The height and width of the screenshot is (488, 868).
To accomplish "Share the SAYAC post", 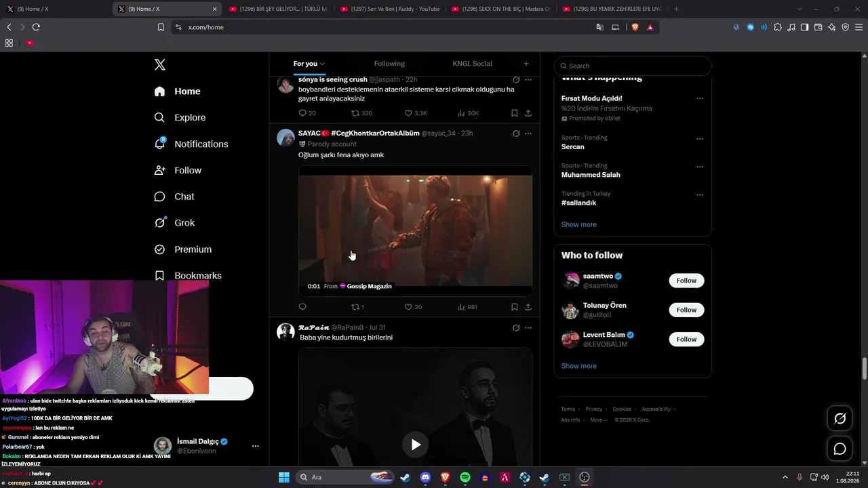I will 528,307.
